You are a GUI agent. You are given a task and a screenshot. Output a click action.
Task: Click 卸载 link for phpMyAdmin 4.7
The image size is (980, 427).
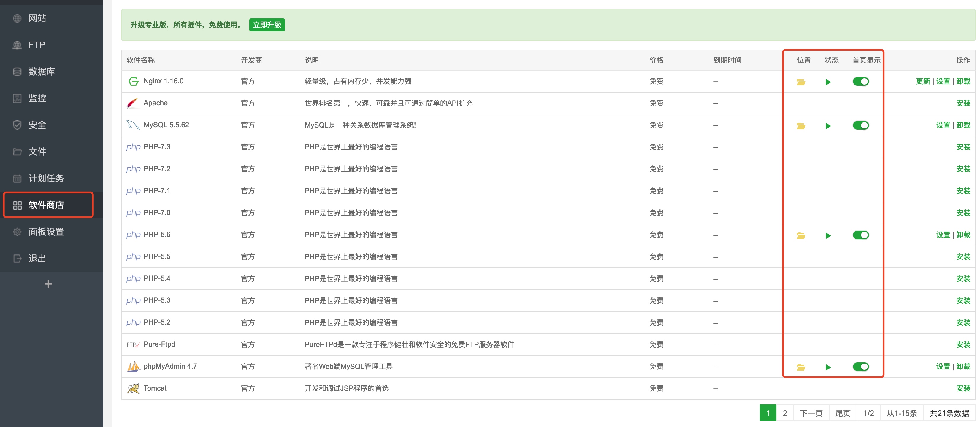pos(963,367)
